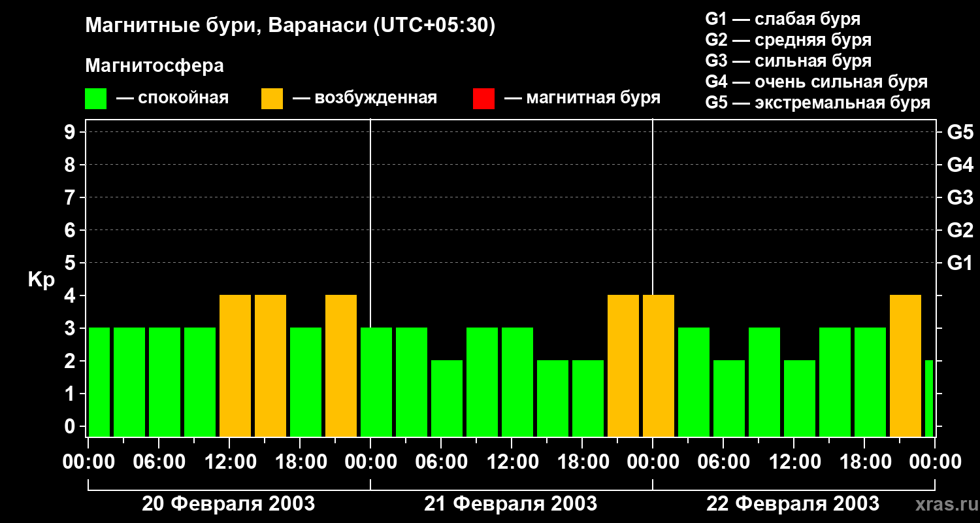
Task: Click the '06:00' time label under 22 February
Action: coord(723,462)
